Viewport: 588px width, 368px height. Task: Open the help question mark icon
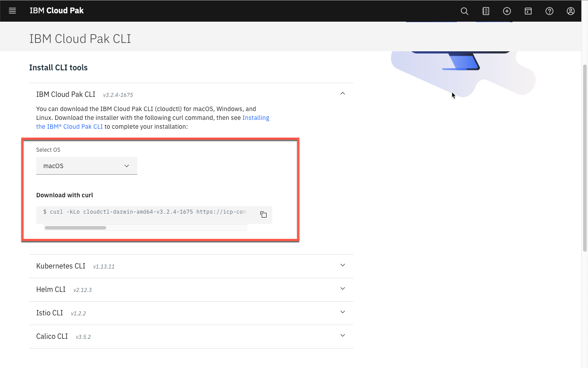[549, 11]
